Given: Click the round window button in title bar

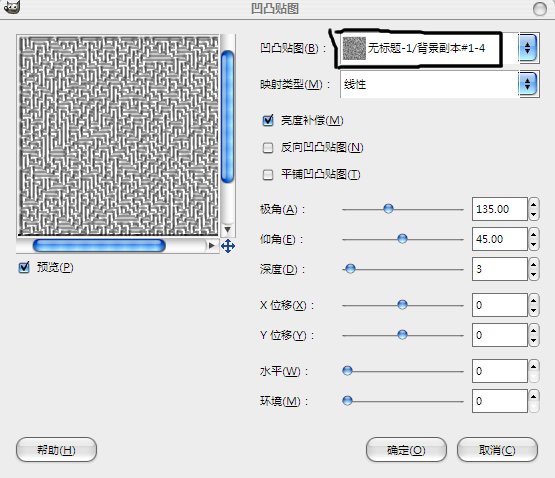Looking at the screenshot, I should pos(540,8).
